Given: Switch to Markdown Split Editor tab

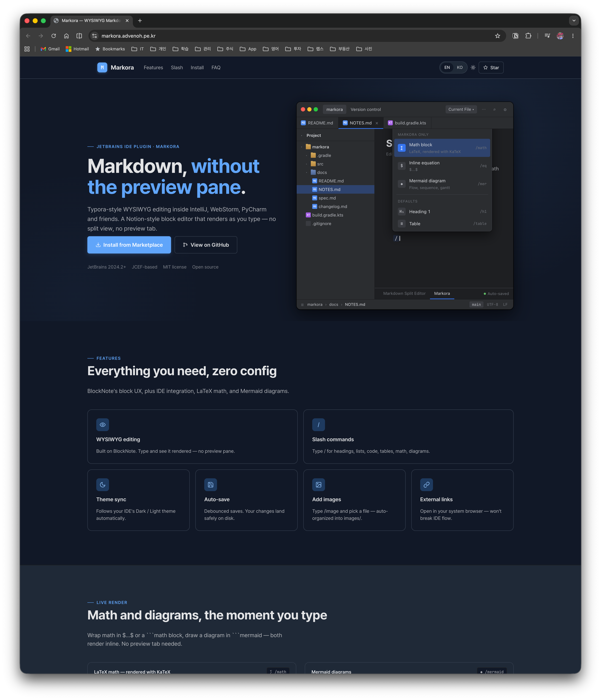Looking at the screenshot, I should point(404,294).
